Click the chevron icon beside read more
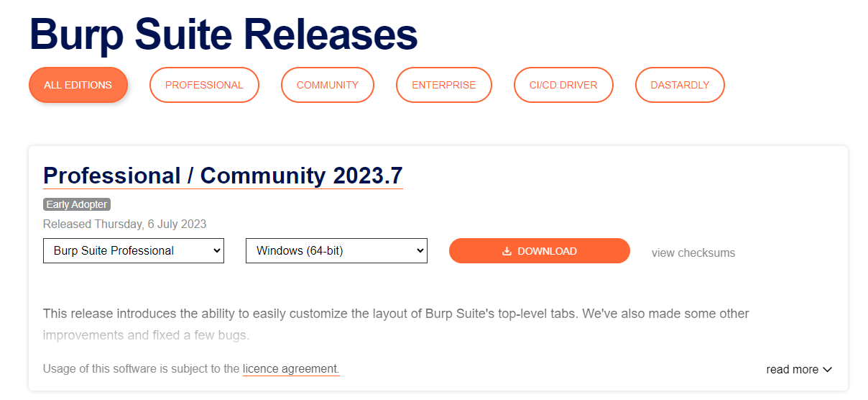Viewport: 868px width, 400px height. [827, 370]
